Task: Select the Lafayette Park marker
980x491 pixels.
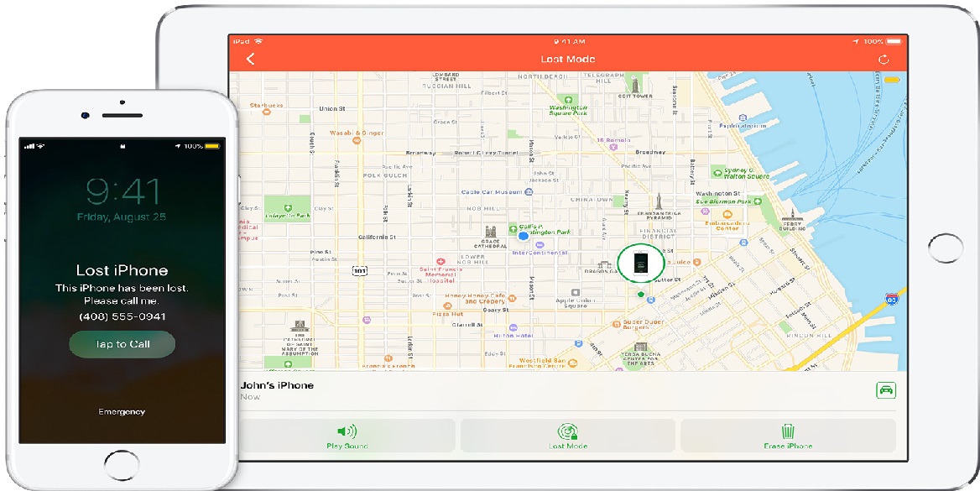Action: (288, 207)
